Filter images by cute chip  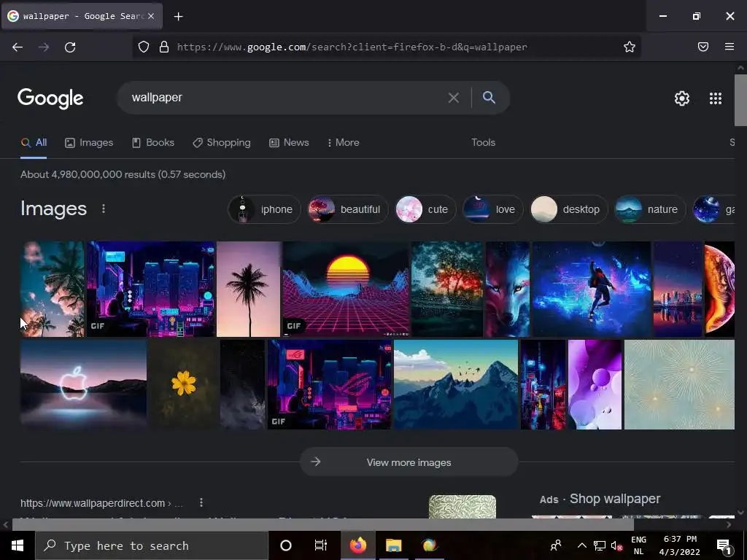click(x=425, y=209)
